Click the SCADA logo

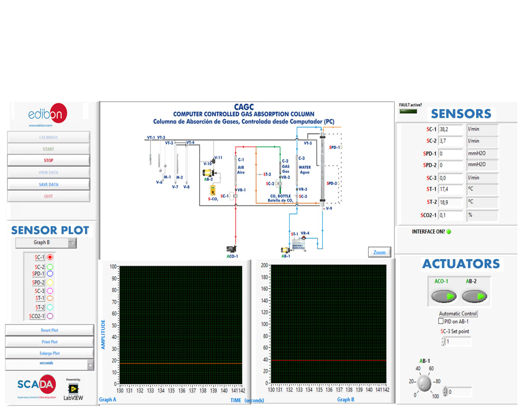(37, 385)
